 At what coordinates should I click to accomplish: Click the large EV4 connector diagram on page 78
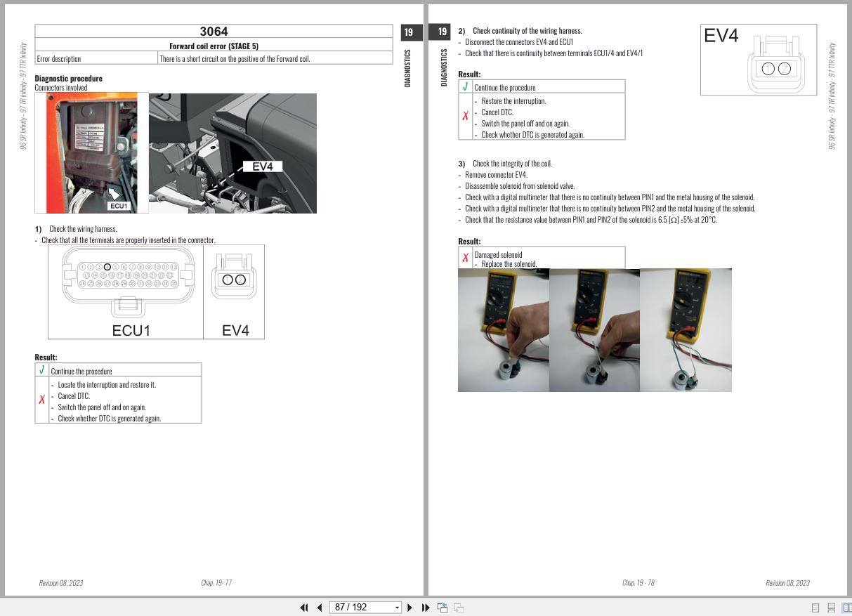click(x=759, y=60)
